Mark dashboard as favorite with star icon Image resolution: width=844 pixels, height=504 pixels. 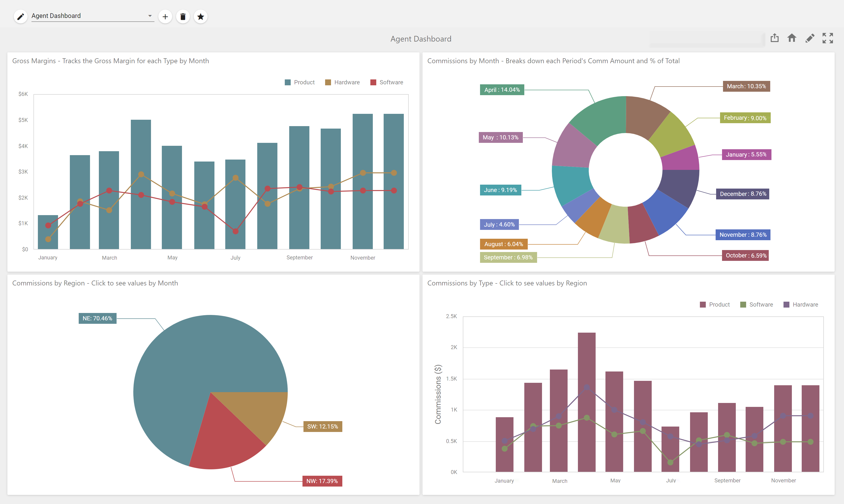click(200, 16)
